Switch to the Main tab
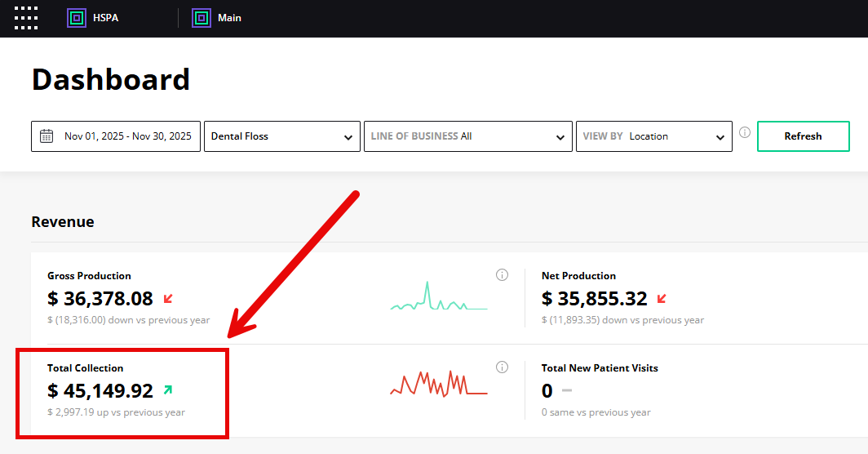 pos(229,18)
